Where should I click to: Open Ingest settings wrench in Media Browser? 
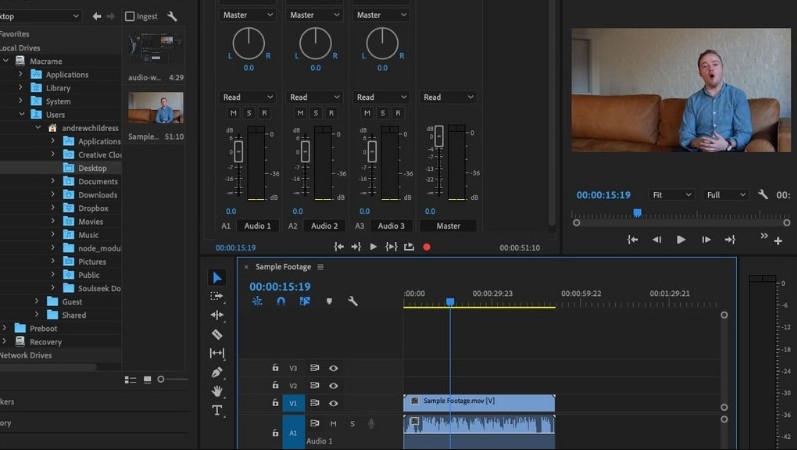172,16
